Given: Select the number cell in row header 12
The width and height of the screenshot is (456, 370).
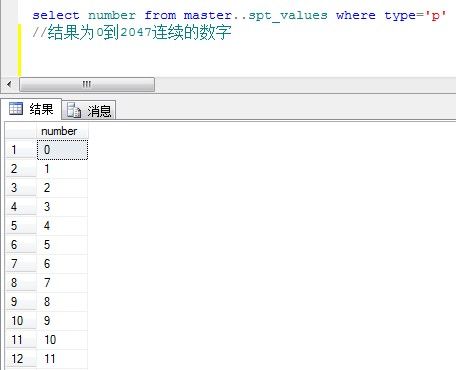Looking at the screenshot, I should coord(62,359).
